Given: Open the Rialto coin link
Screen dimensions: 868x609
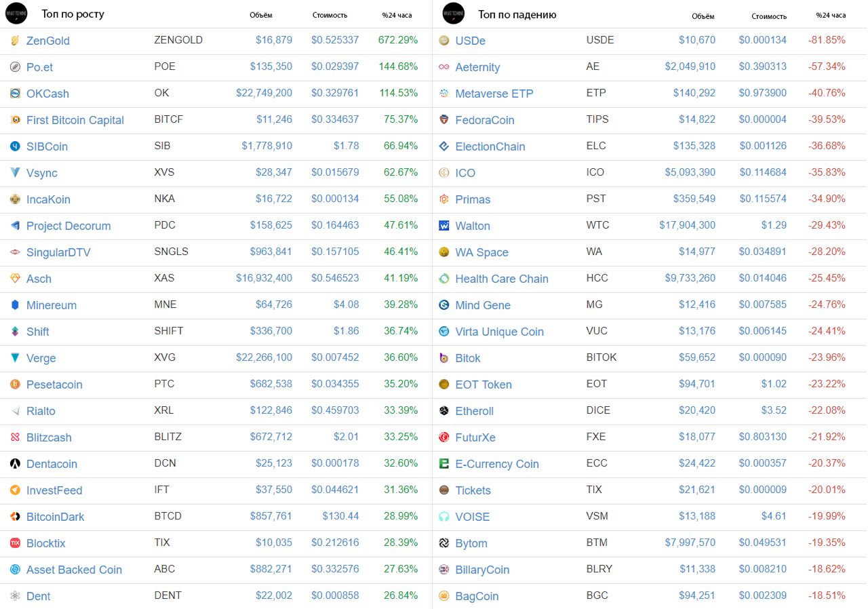Looking at the screenshot, I should (x=41, y=411).
